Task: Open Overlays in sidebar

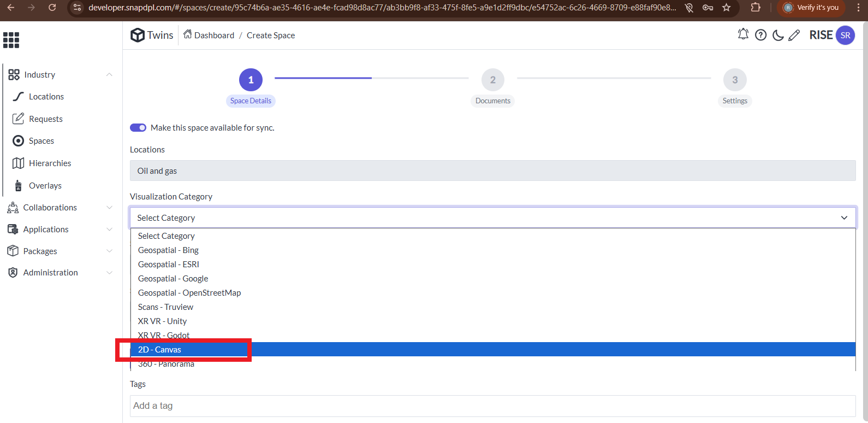Action: click(x=45, y=186)
